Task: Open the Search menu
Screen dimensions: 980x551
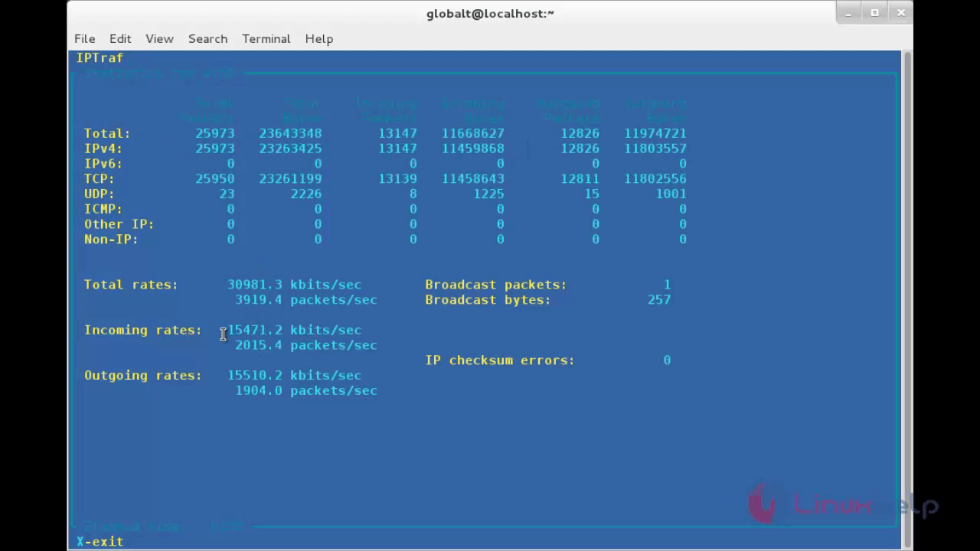Action: pyautogui.click(x=207, y=38)
